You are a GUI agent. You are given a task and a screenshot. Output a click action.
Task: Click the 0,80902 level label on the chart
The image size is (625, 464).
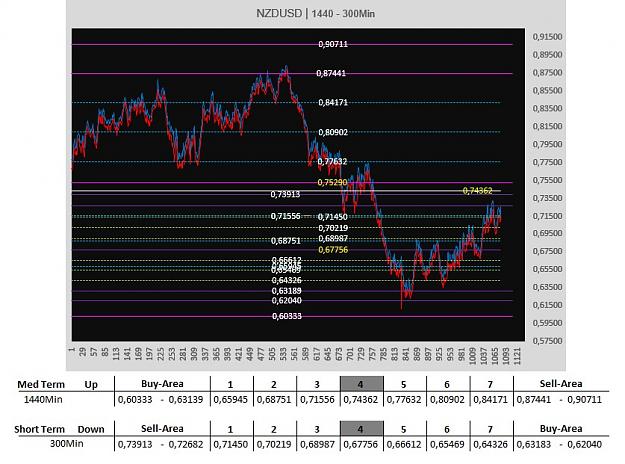pyautogui.click(x=333, y=132)
